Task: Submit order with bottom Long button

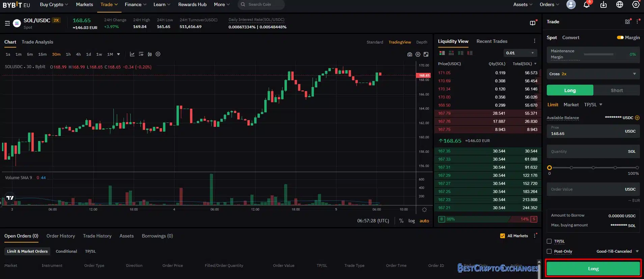Action: pyautogui.click(x=593, y=269)
